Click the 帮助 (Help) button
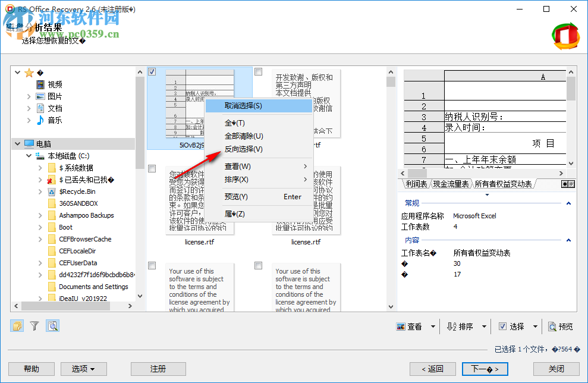This screenshot has height=383, width=588. [31, 369]
